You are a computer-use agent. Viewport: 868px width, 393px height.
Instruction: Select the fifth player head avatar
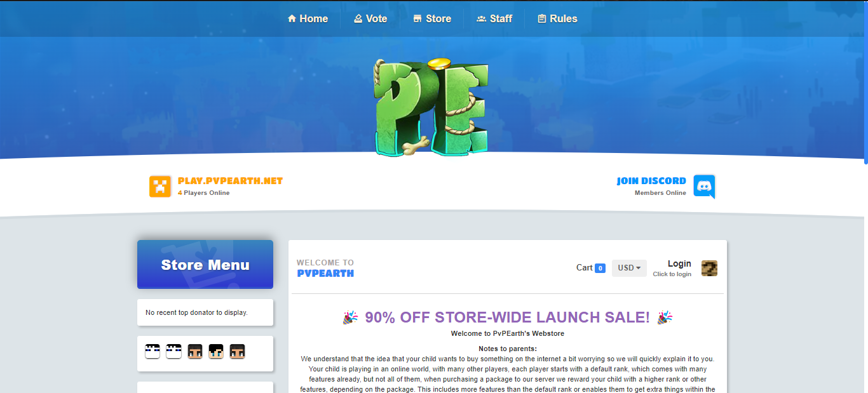click(x=238, y=351)
